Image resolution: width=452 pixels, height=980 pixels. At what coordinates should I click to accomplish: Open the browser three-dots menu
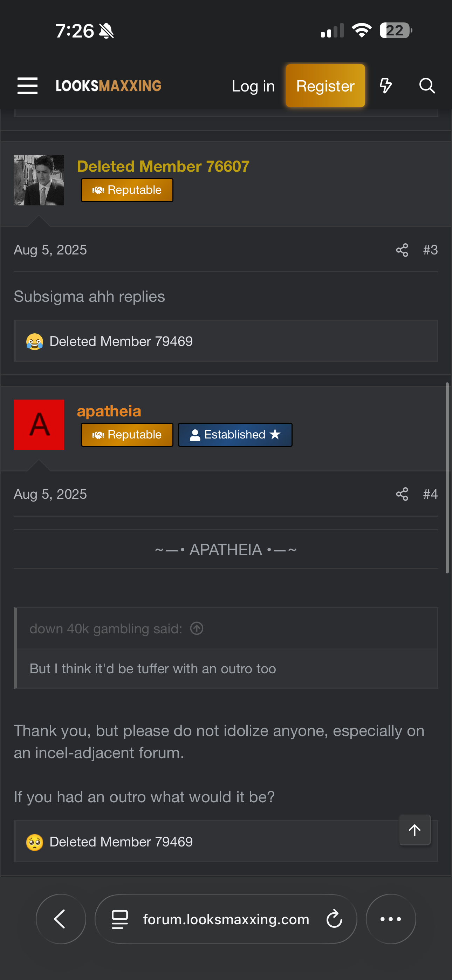click(x=391, y=919)
